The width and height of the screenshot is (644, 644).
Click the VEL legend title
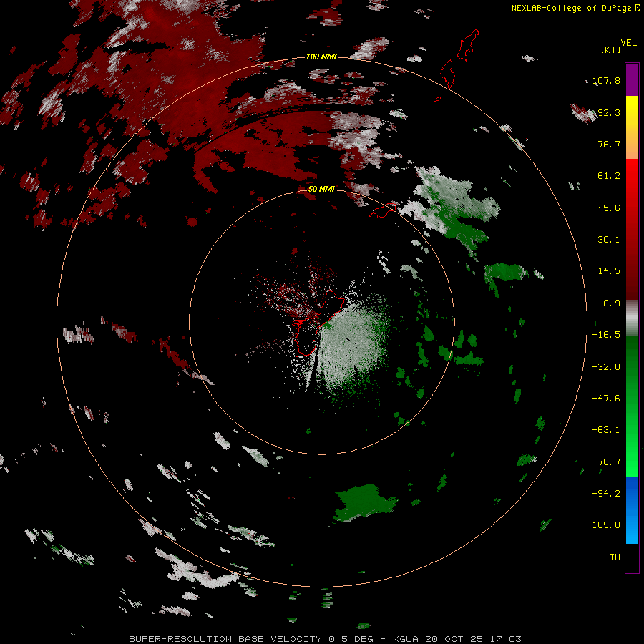pyautogui.click(x=628, y=43)
